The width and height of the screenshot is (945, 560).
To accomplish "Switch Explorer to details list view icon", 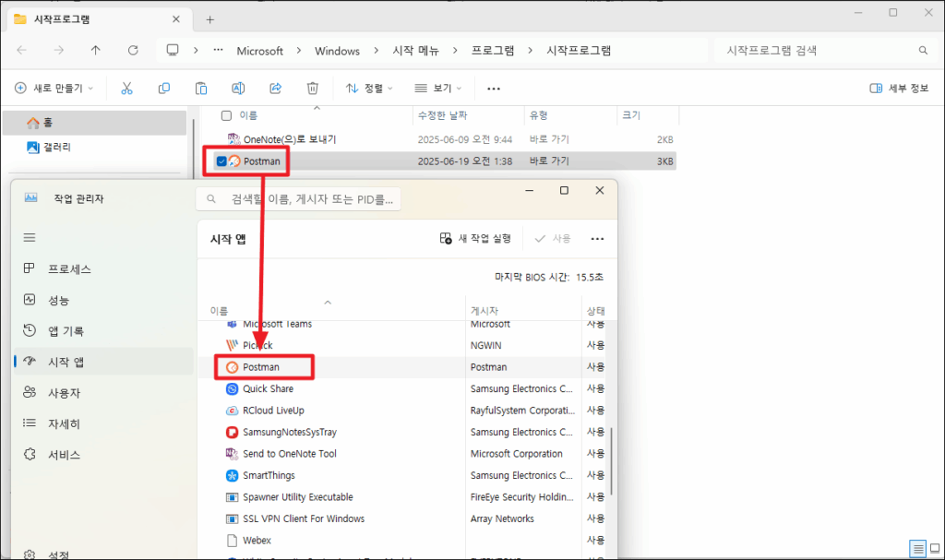I will tap(917, 549).
